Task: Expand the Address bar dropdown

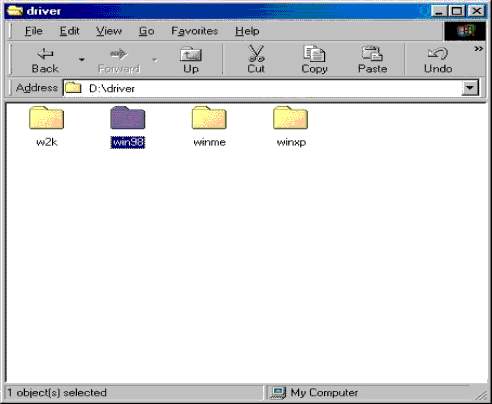Action: point(470,88)
